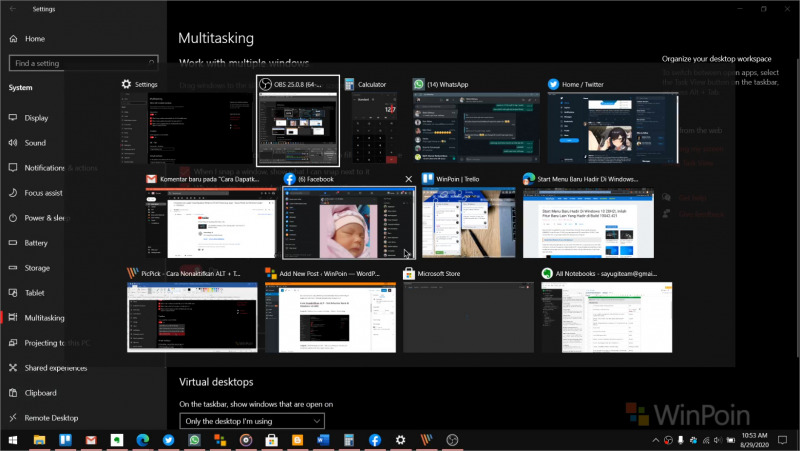The image size is (800, 451).
Task: Go back using Settings back arrow
Action: tap(13, 9)
